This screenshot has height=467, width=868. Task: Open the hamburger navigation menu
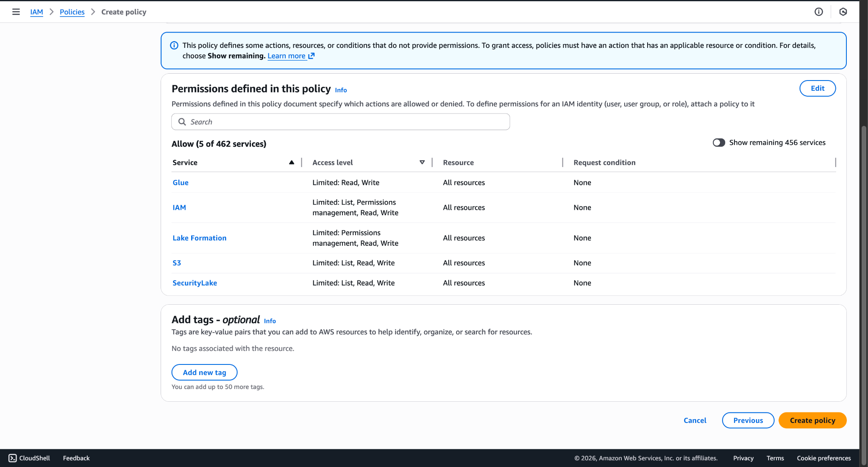point(16,12)
